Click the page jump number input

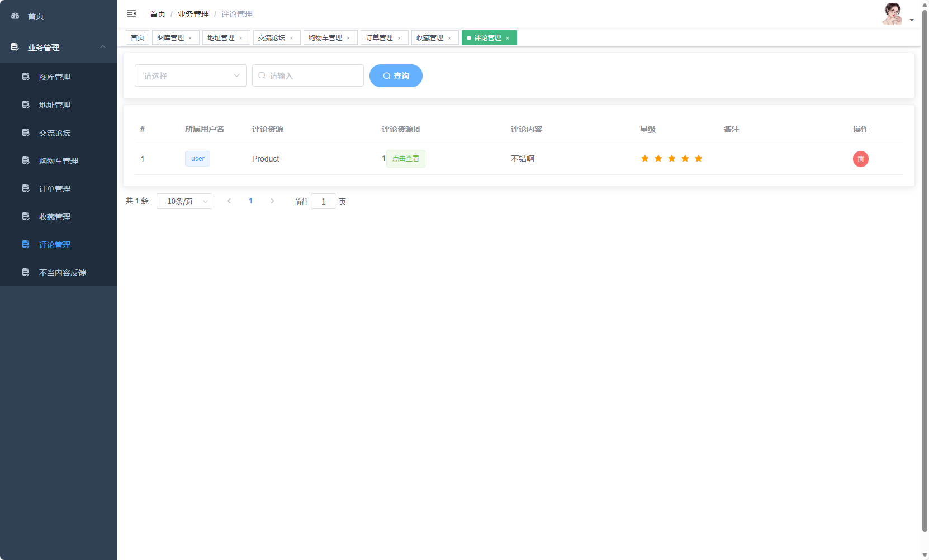tap(323, 201)
